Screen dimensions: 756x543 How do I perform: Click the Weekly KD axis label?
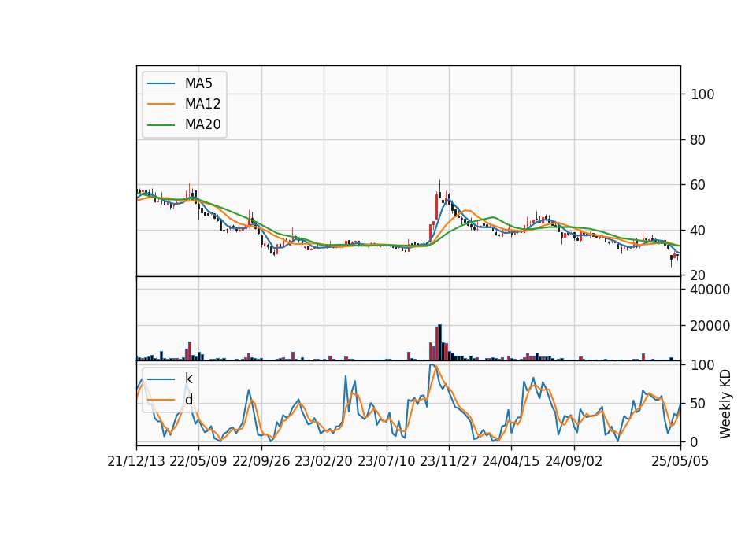point(725,404)
